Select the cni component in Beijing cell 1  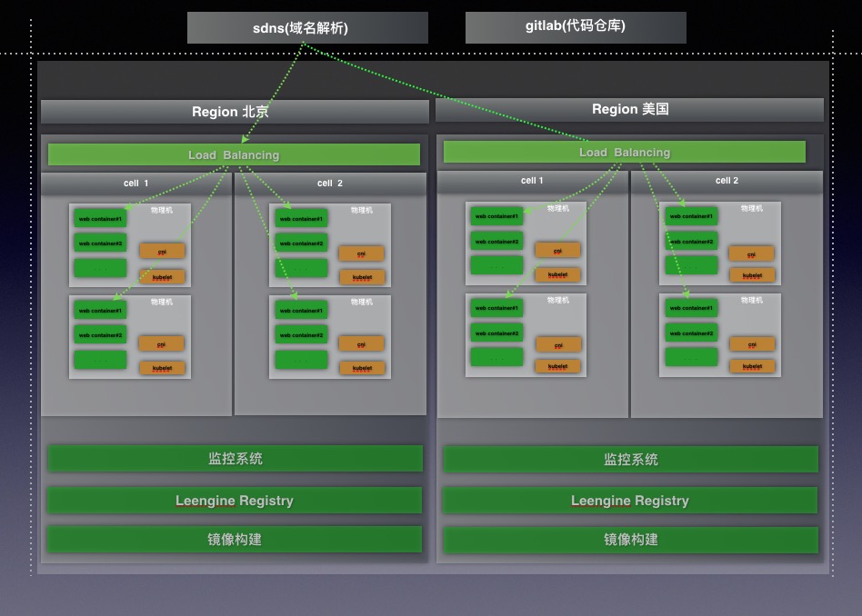click(x=162, y=250)
